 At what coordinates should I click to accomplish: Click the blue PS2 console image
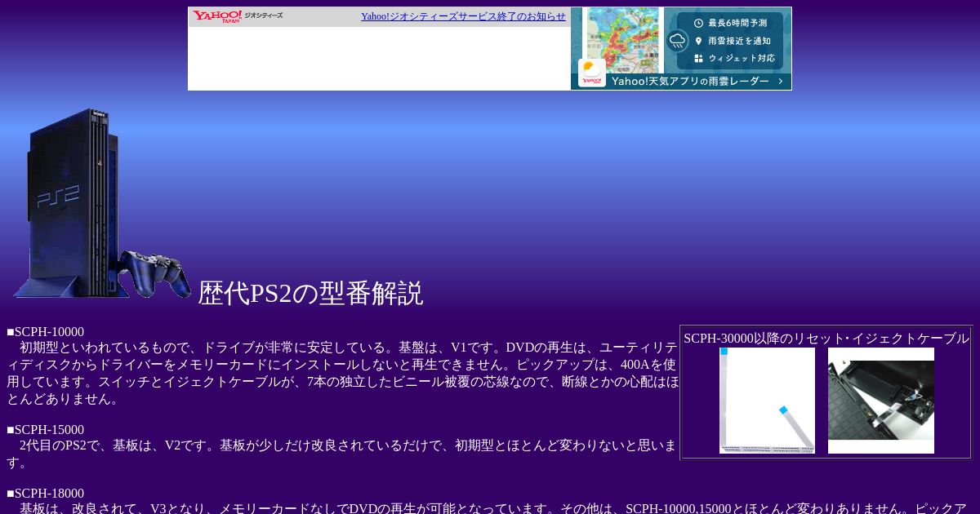(101, 203)
